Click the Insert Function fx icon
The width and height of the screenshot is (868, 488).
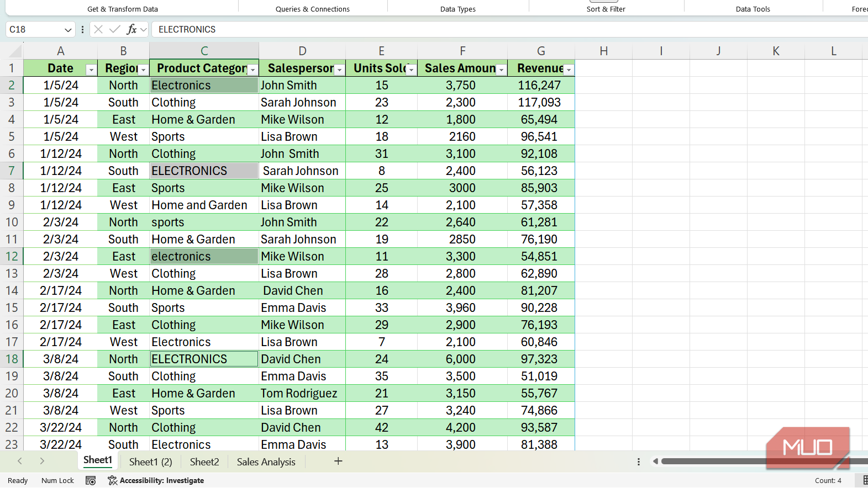tap(131, 29)
